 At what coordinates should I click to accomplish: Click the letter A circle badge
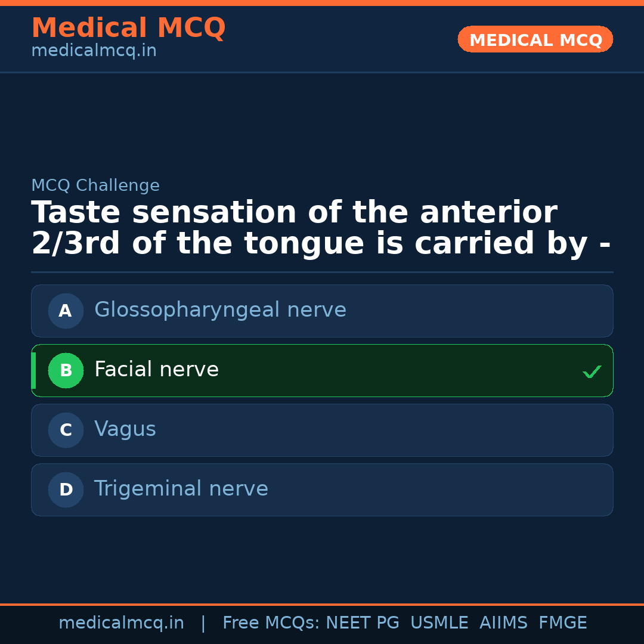click(66, 311)
